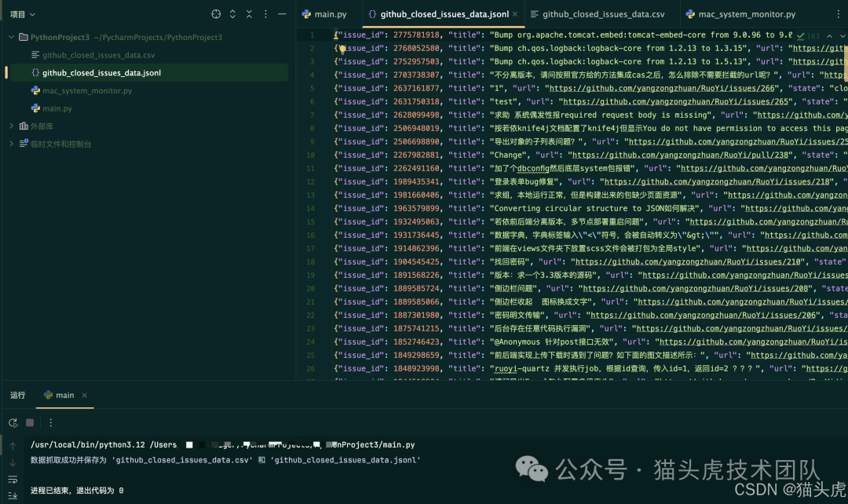Close the main run tab
This screenshot has width=848, height=504.
click(x=84, y=396)
